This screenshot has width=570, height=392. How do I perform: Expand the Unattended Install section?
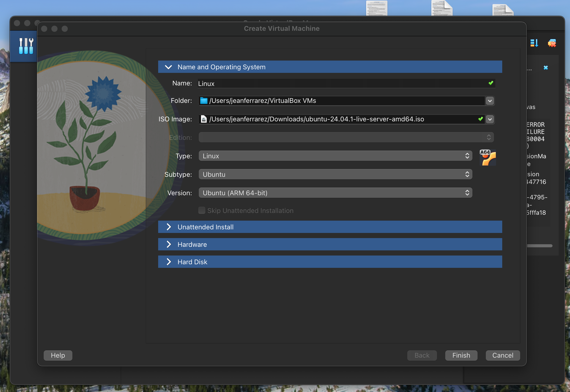point(330,227)
